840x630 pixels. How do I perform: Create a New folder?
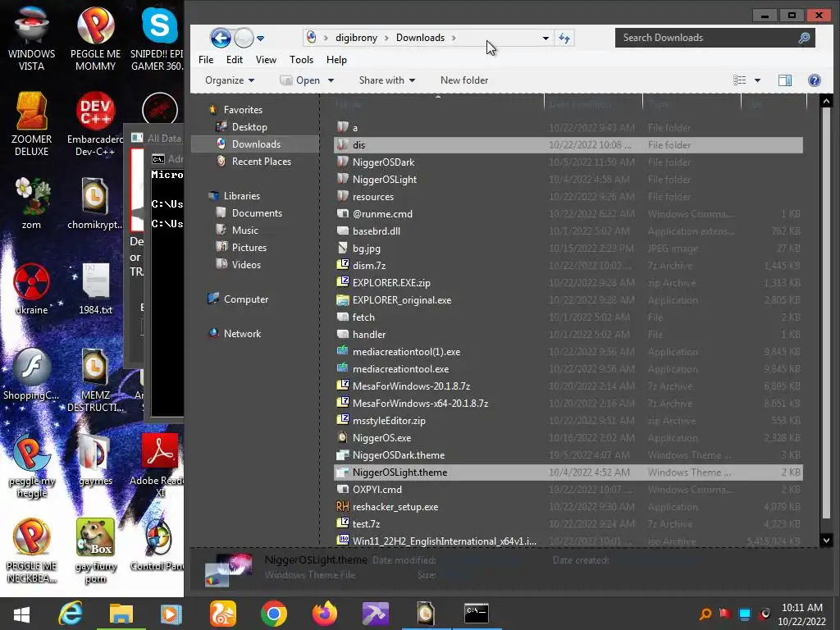click(x=464, y=80)
